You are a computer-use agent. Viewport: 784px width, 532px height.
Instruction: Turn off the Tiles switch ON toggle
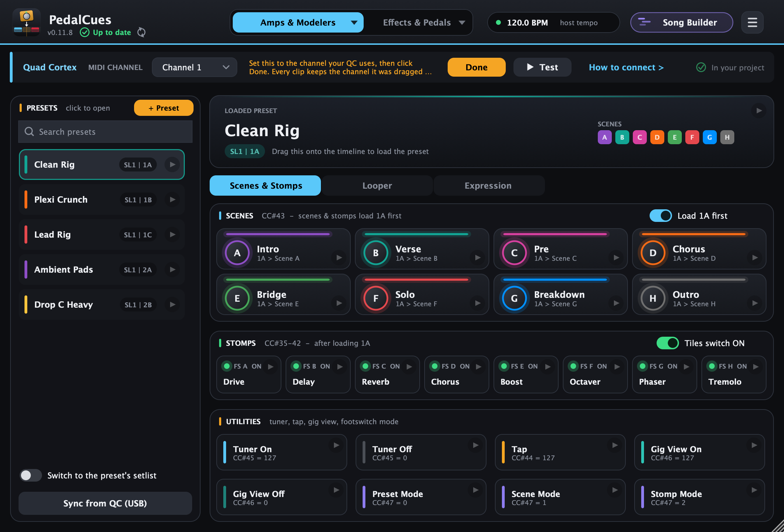tap(667, 343)
